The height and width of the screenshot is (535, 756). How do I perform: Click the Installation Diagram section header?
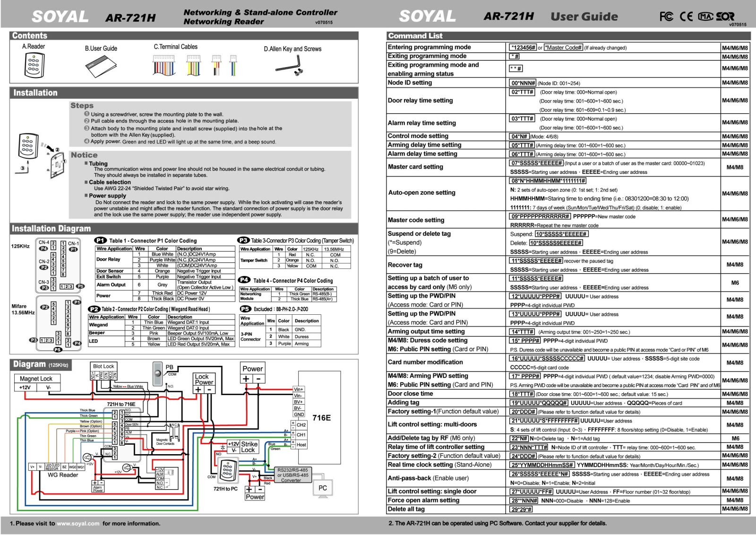point(184,228)
